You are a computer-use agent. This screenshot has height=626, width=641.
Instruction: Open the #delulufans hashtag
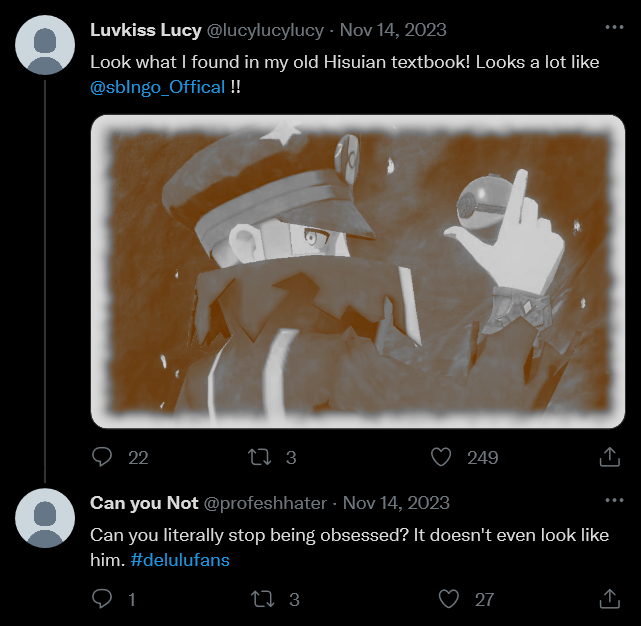pyautogui.click(x=180, y=560)
